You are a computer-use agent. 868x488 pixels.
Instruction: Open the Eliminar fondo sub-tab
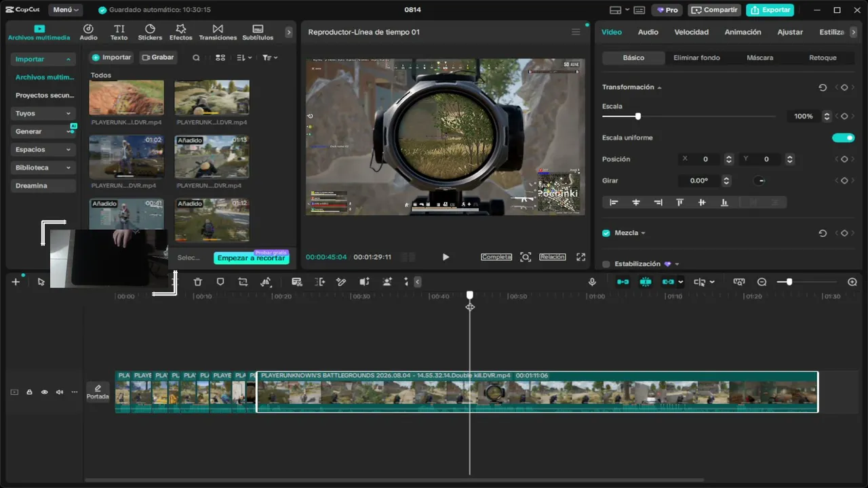(696, 58)
